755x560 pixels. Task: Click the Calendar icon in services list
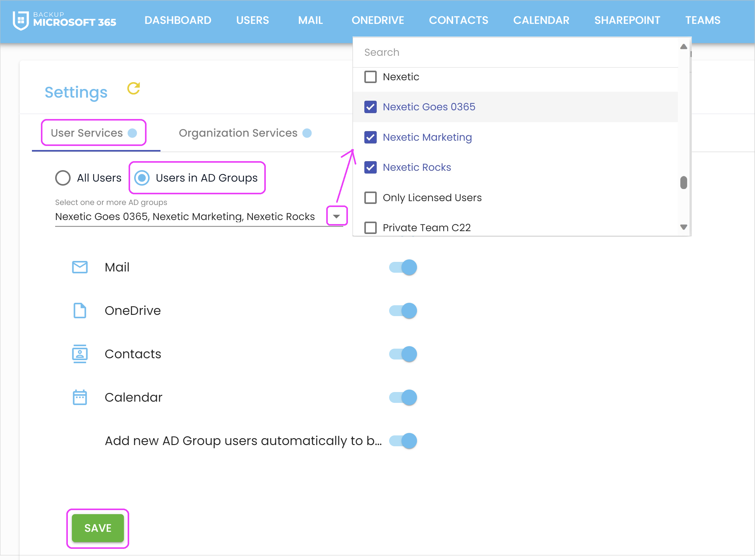(x=80, y=397)
